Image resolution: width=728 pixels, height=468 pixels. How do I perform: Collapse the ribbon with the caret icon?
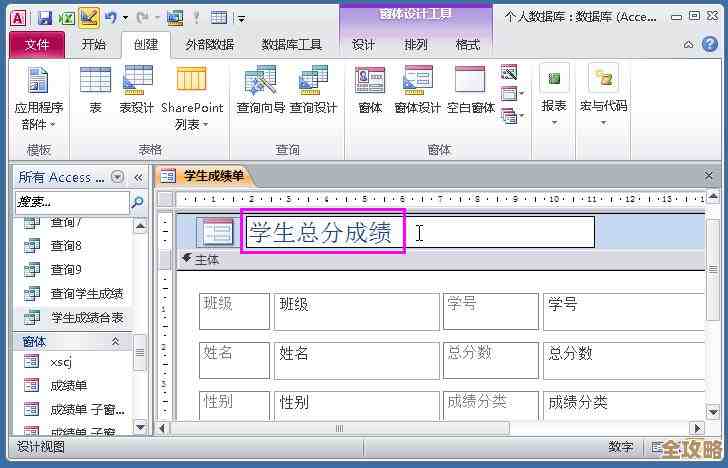pos(689,45)
